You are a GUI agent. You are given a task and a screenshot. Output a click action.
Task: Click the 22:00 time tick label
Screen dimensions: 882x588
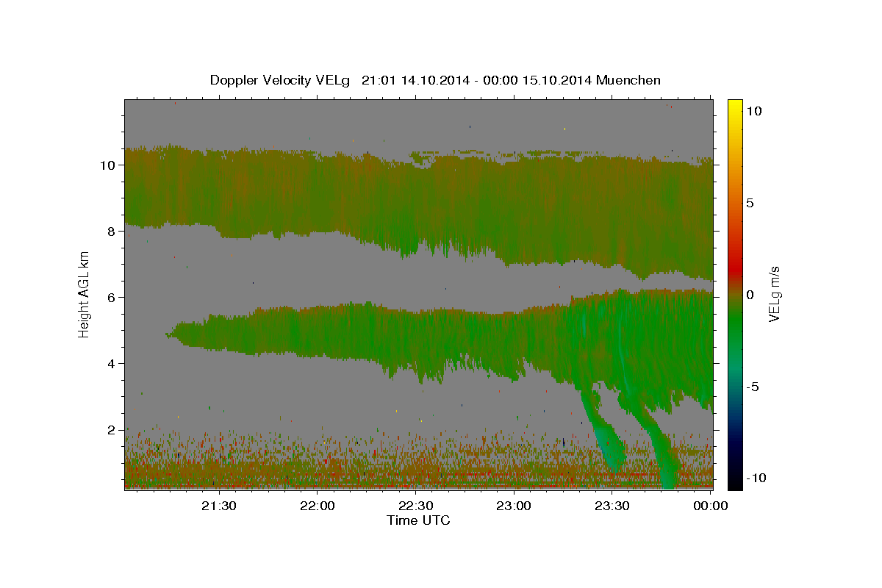[318, 506]
